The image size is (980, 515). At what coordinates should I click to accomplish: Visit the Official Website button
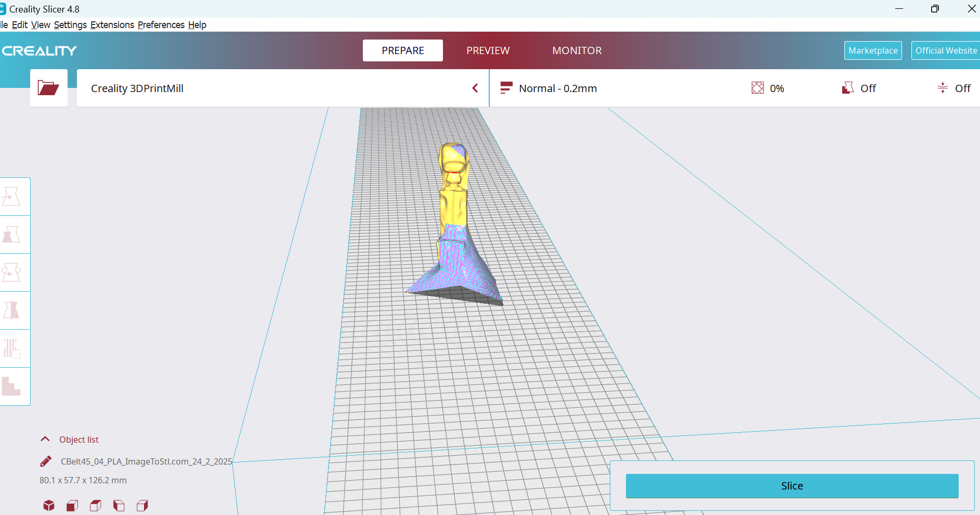pos(946,50)
